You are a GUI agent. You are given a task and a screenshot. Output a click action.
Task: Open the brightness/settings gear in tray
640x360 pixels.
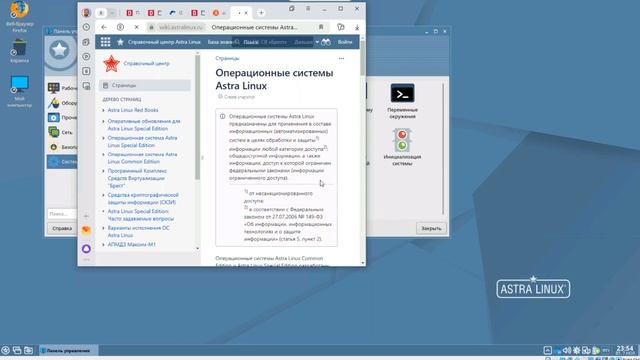(577, 350)
